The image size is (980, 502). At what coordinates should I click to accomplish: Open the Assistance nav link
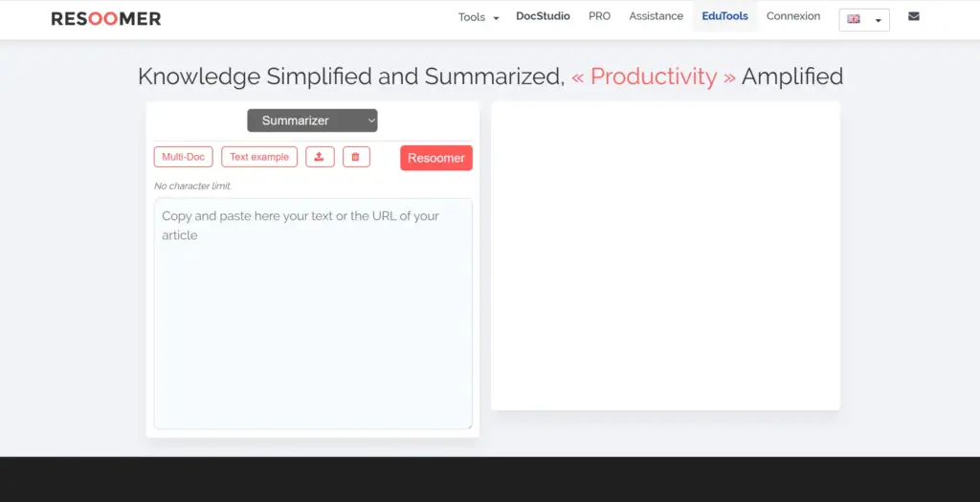[656, 16]
